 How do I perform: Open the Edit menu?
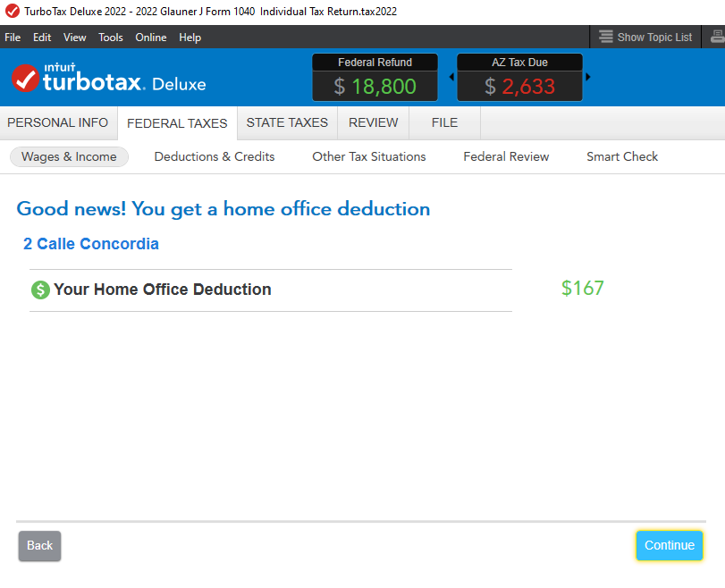(x=42, y=38)
